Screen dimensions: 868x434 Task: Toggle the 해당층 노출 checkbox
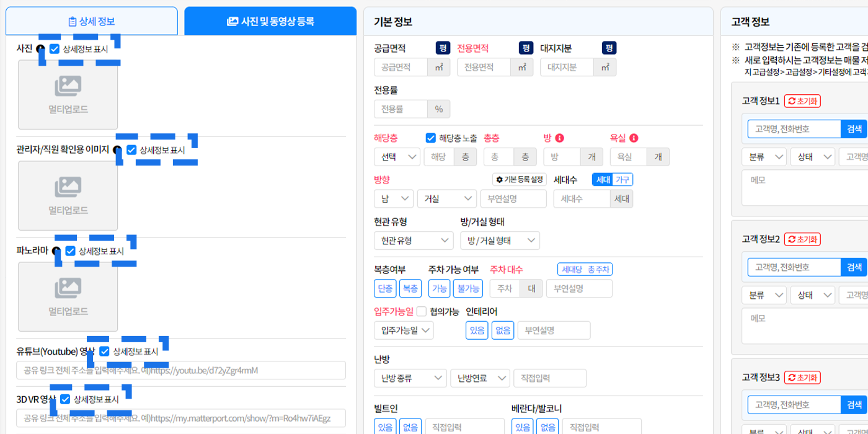(431, 138)
